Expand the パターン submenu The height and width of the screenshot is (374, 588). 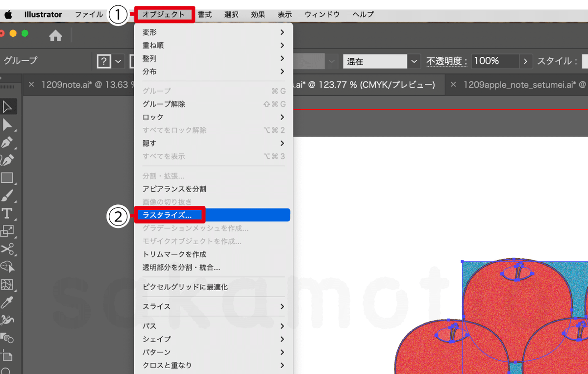tap(282, 352)
